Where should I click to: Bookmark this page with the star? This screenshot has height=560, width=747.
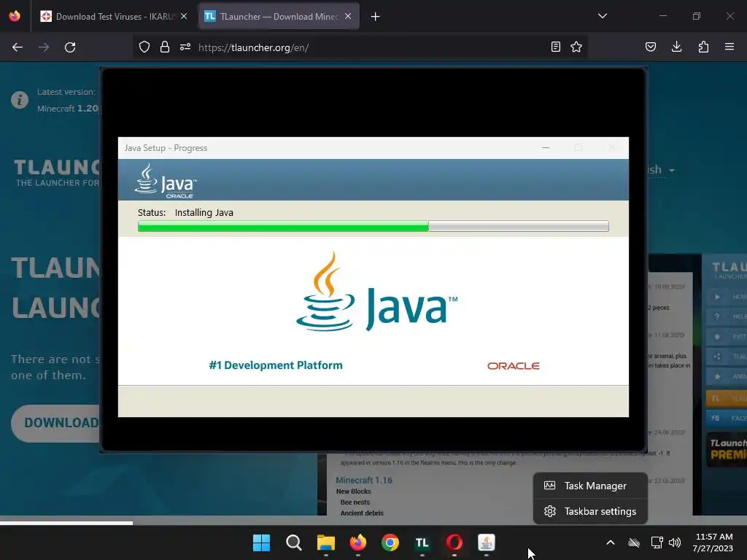tap(576, 47)
